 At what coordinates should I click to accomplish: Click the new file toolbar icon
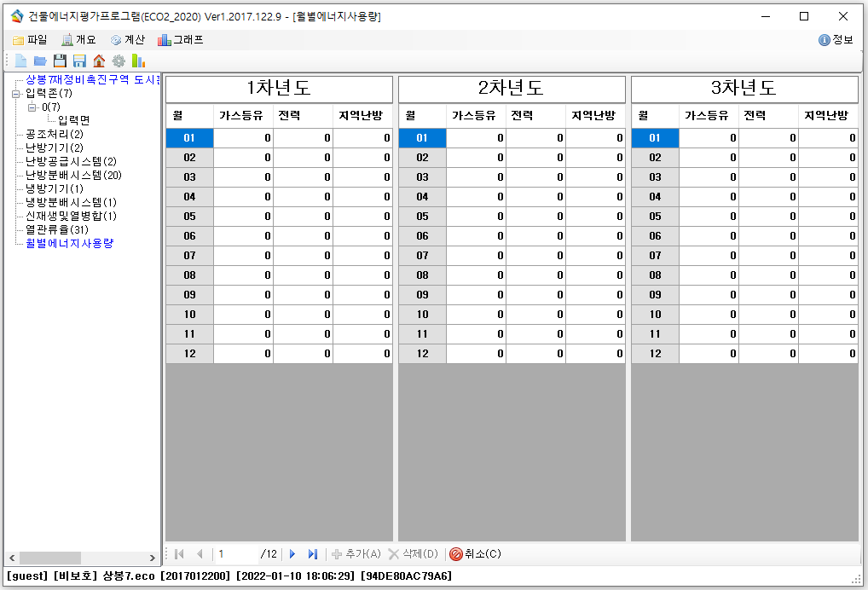click(20, 61)
